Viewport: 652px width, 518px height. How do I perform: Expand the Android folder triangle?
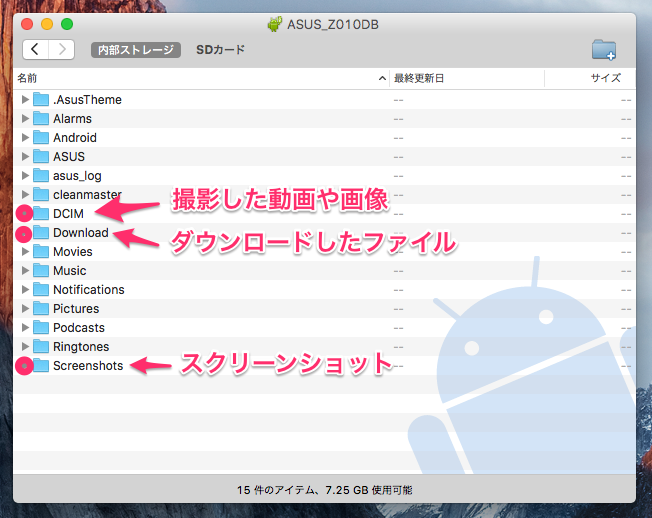(x=25, y=137)
